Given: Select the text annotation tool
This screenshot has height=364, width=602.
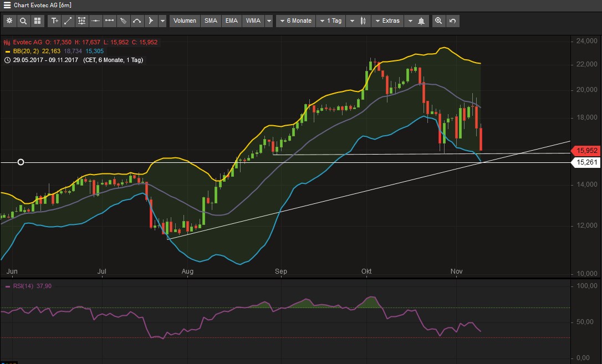Looking at the screenshot, I should (54, 21).
